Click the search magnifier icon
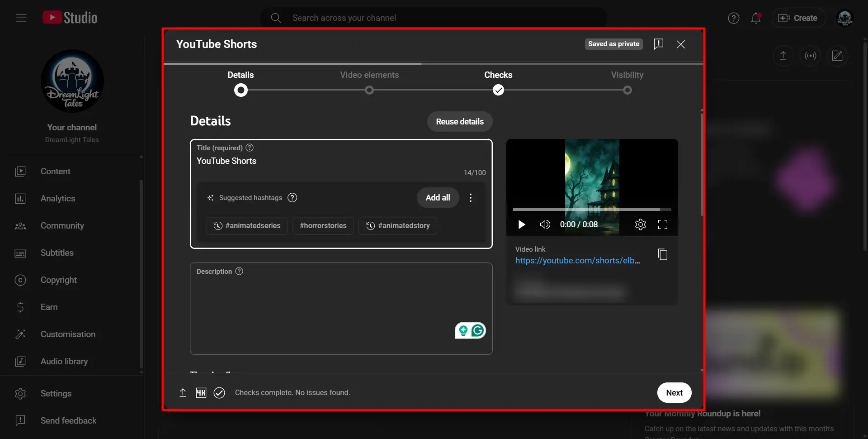Image resolution: width=868 pixels, height=439 pixels. click(x=276, y=18)
